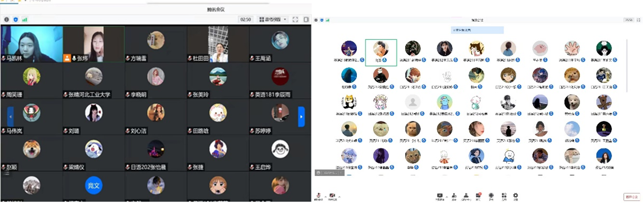Click the record button in bottom toolbar
The height and width of the screenshot is (206, 644).
pos(491,197)
